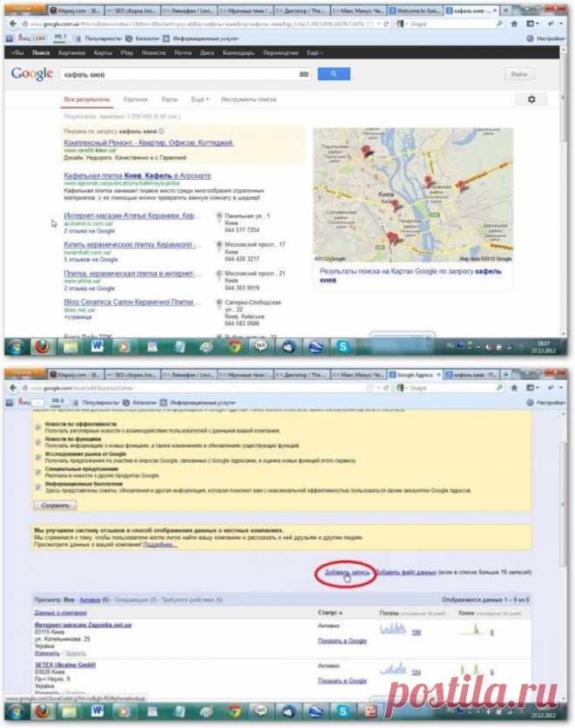Uncheck Исследование рынка от Google checkbox
Image resolution: width=575 pixels, height=728 pixels.
click(x=38, y=457)
